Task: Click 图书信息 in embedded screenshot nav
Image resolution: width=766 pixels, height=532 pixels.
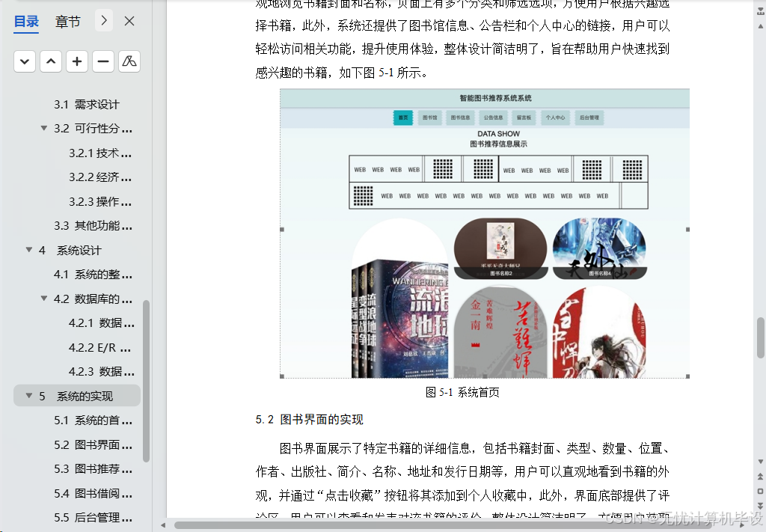Action: tap(460, 117)
